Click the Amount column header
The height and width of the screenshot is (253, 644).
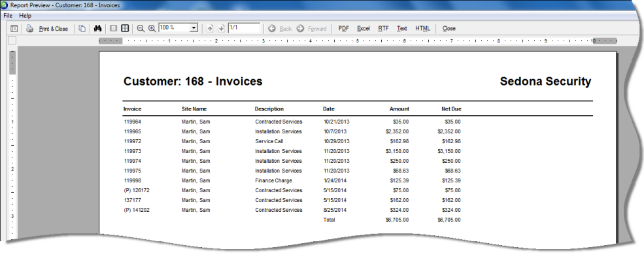click(399, 109)
